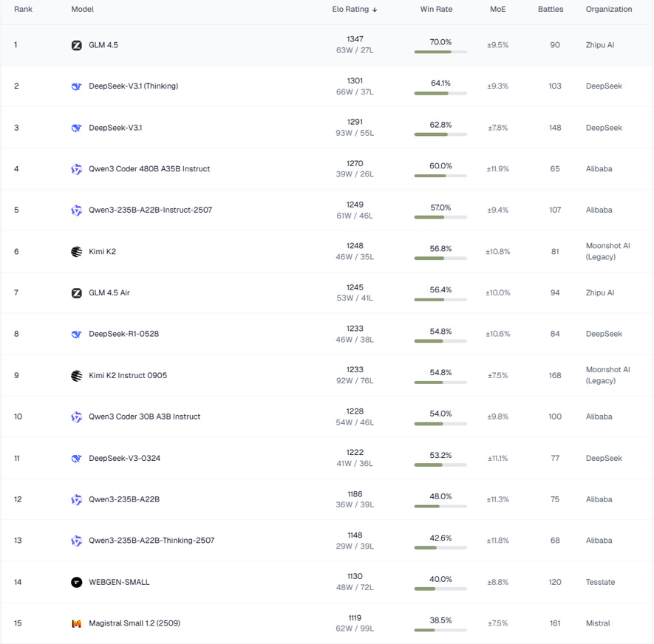Click the Magistral Small 1.2 Mistral icon

coord(76,623)
